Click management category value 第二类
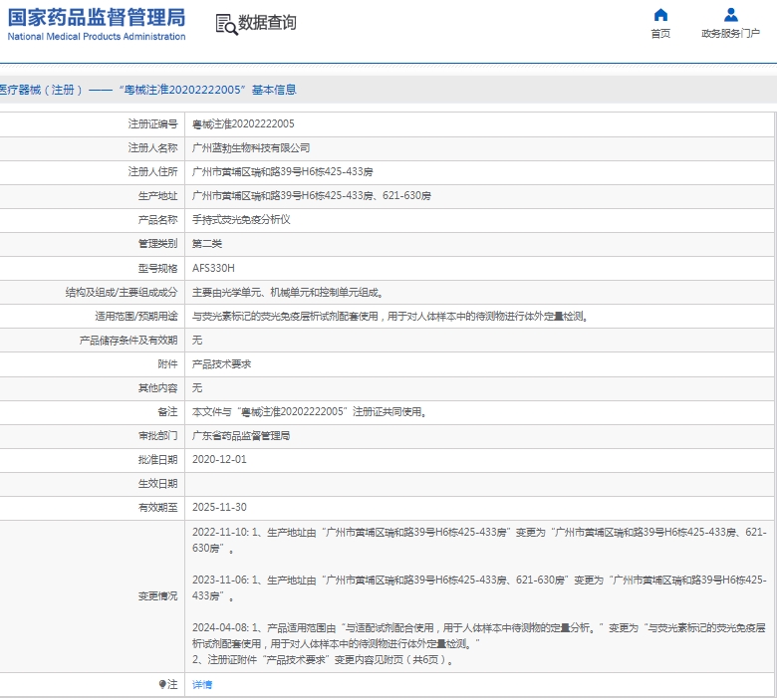The width and height of the screenshot is (777, 700). 207,244
